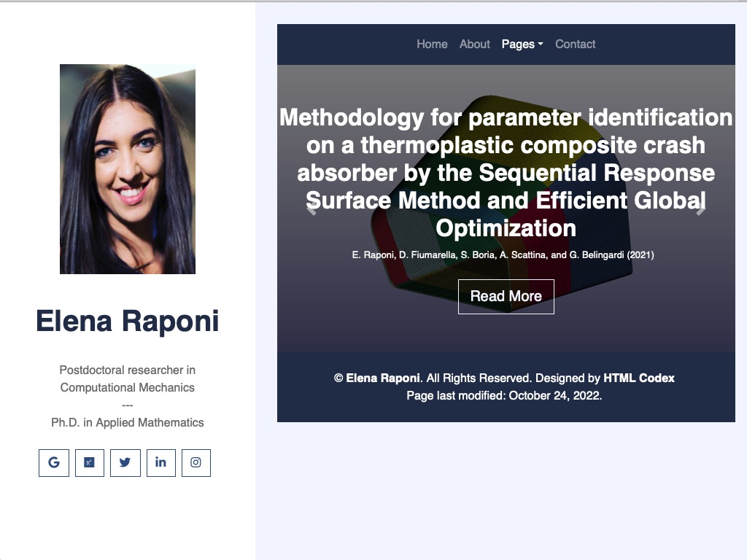
Task: Click the LinkedIn icon
Action: [x=160, y=462]
